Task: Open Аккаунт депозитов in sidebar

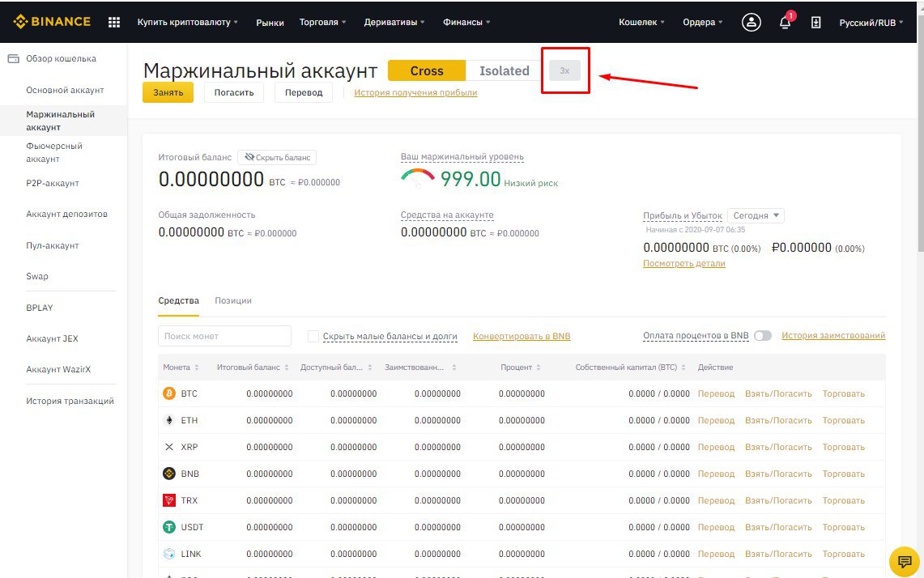Action: click(x=66, y=214)
